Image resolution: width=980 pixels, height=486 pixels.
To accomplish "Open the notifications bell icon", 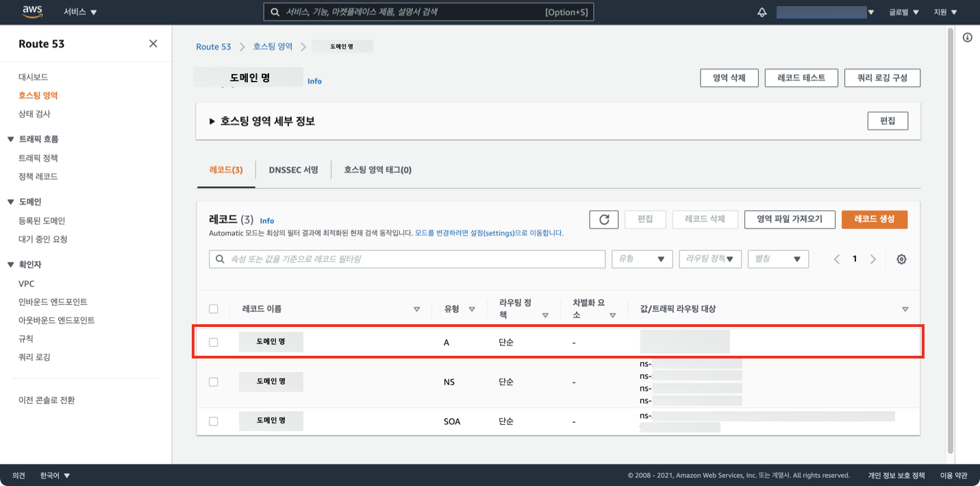I will pos(762,12).
